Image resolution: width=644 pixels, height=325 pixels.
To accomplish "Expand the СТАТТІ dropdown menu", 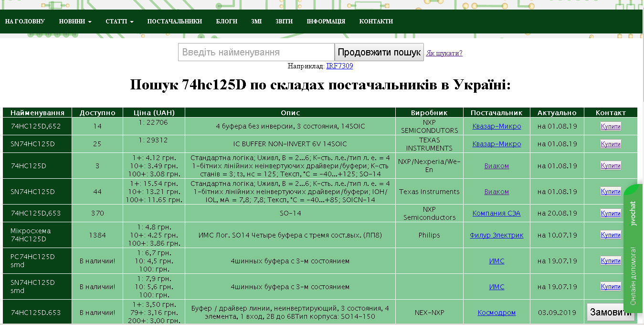I will (119, 21).
